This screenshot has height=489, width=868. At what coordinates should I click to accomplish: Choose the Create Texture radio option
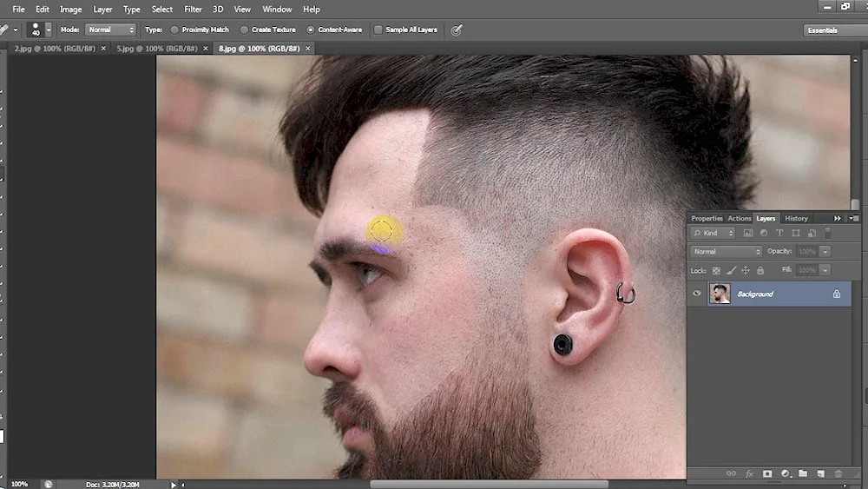(x=244, y=30)
